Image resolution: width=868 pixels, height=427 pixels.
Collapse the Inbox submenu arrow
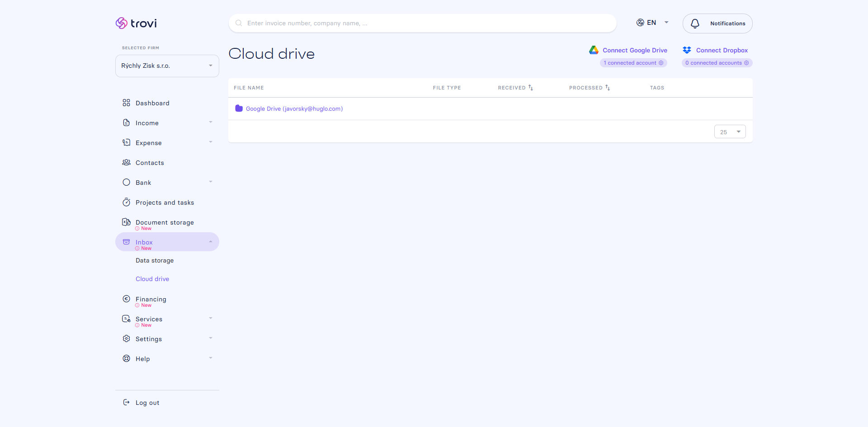point(211,242)
